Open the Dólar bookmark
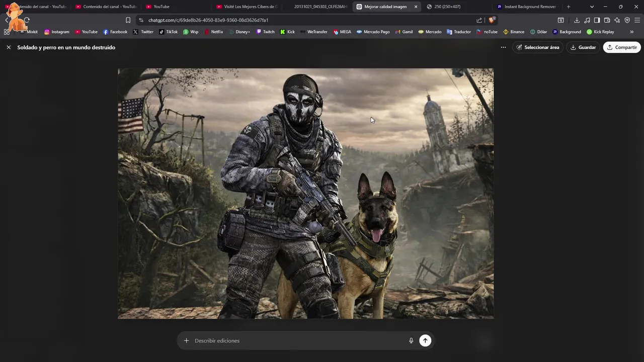644x362 pixels. tap(538, 32)
